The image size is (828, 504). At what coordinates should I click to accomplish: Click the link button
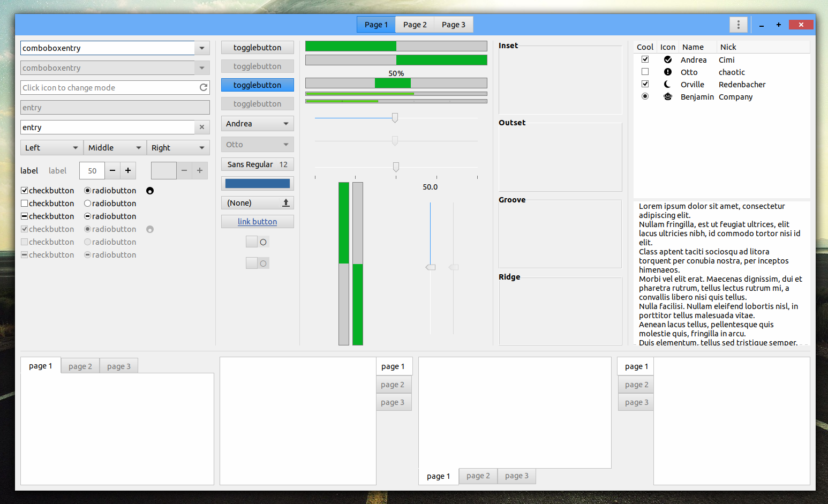click(x=257, y=221)
